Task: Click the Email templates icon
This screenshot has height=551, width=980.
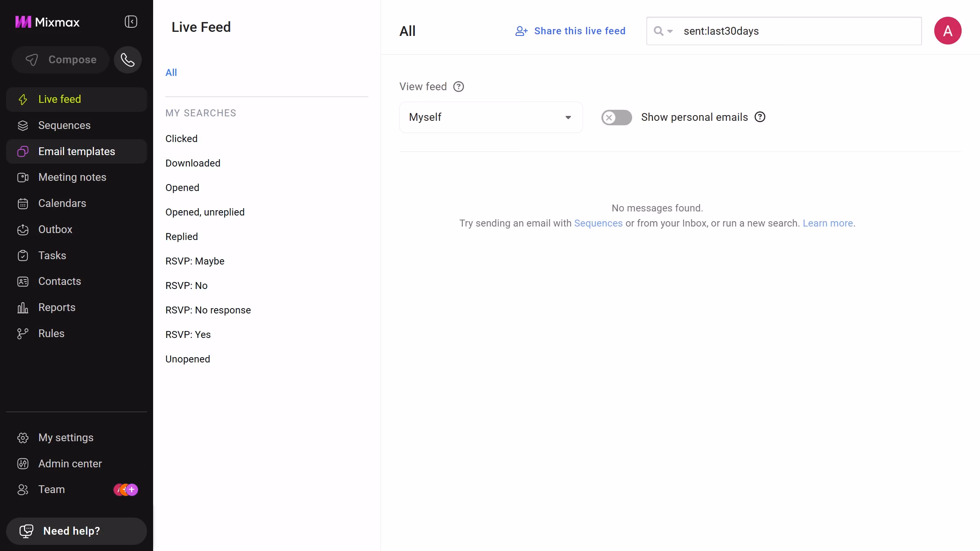Action: pyautogui.click(x=23, y=152)
